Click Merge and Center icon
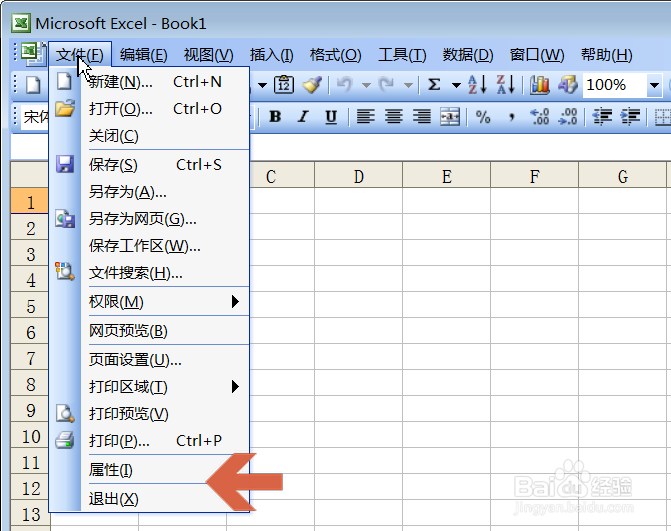Screen dimensions: 671x531 [x=450, y=116]
